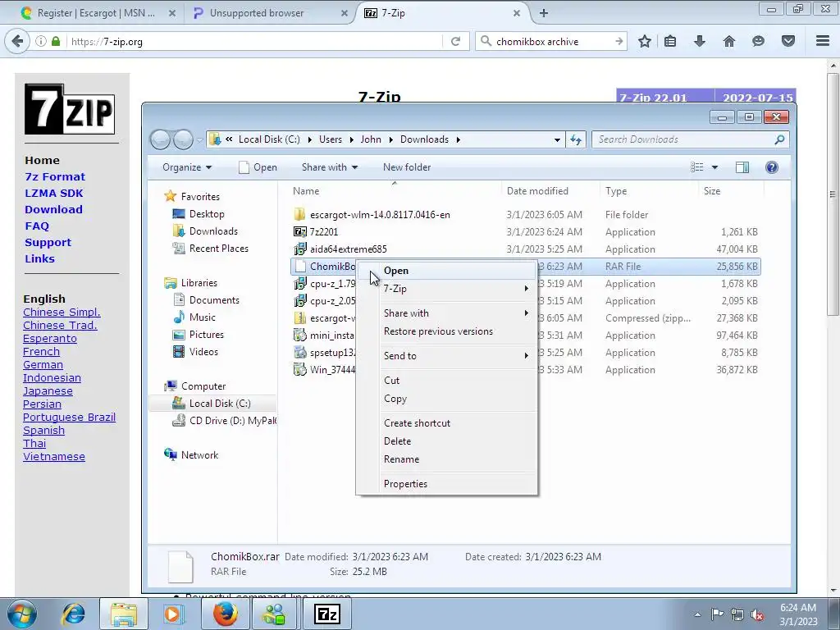The height and width of the screenshot is (630, 840).
Task: Switch to the Register Escargot tab
Action: (98, 13)
